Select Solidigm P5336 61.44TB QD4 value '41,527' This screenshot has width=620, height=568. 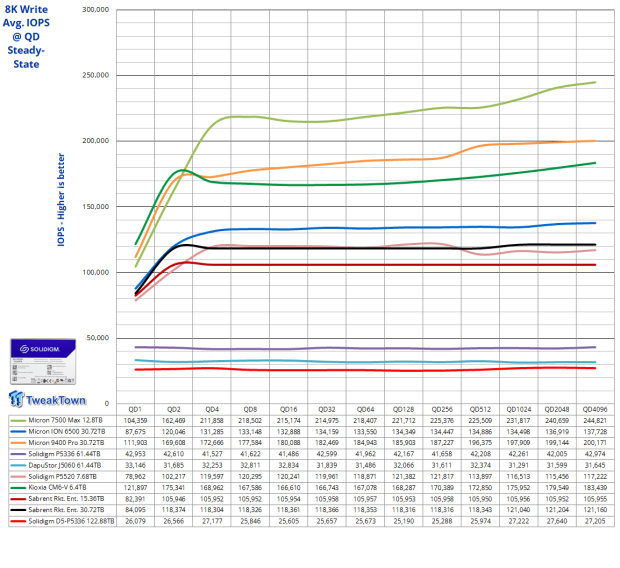tap(212, 454)
